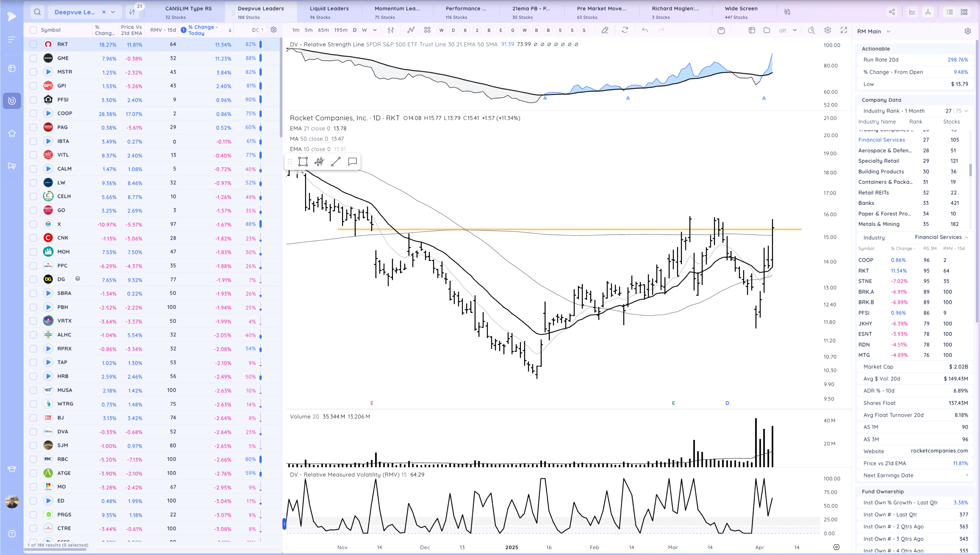Check the COOP row checkbox

click(34, 113)
